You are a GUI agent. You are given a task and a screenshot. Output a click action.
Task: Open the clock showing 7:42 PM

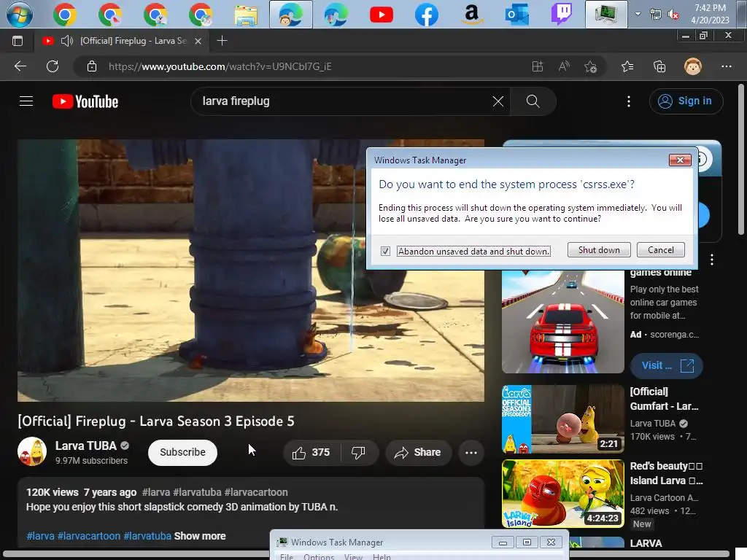point(710,14)
